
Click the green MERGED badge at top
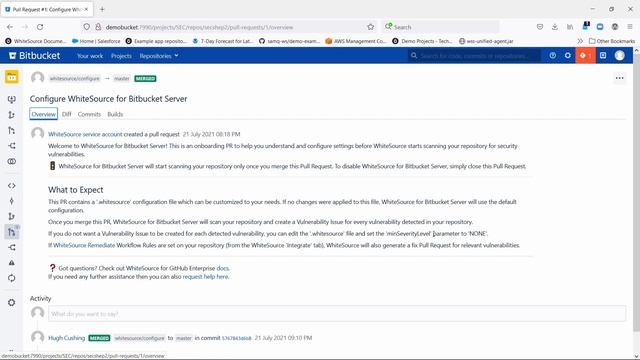(145, 78)
